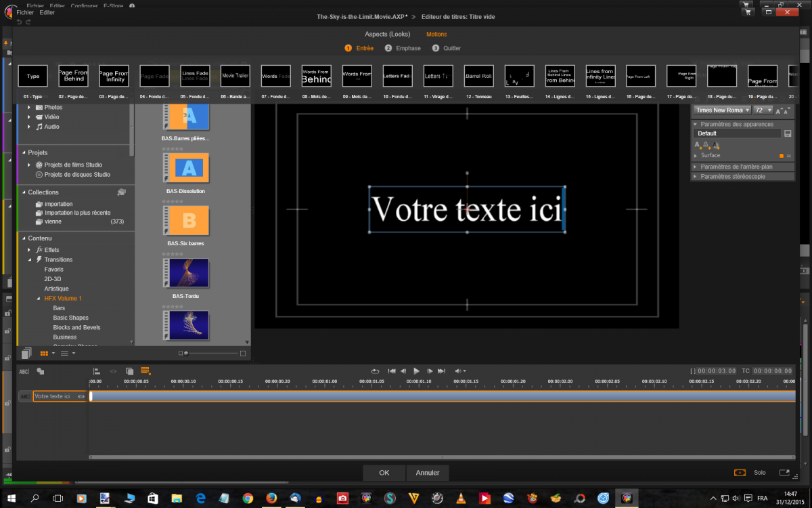Choose the 'Movie Trailer' motion preset
The height and width of the screenshot is (508, 812).
[236, 76]
